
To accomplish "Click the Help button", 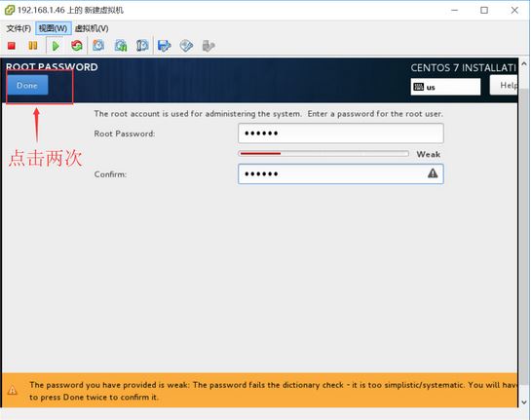I will [x=504, y=85].
